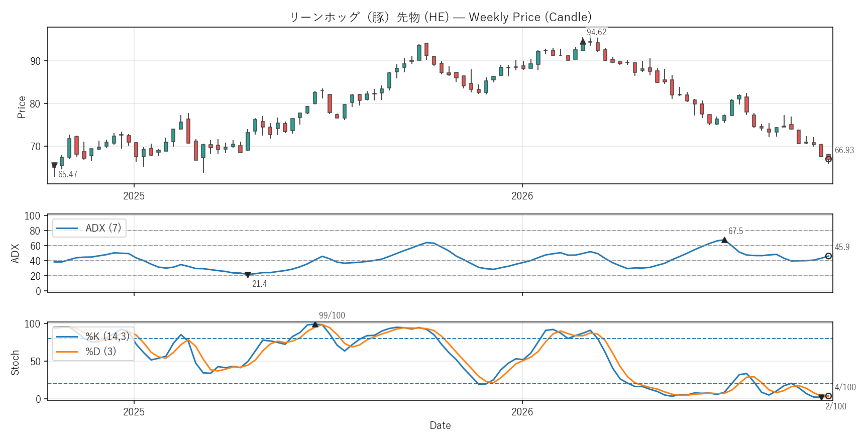Image resolution: width=868 pixels, height=441 pixels.
Task: Click the 2025 date tick under the Price chart
Action: coord(134,196)
